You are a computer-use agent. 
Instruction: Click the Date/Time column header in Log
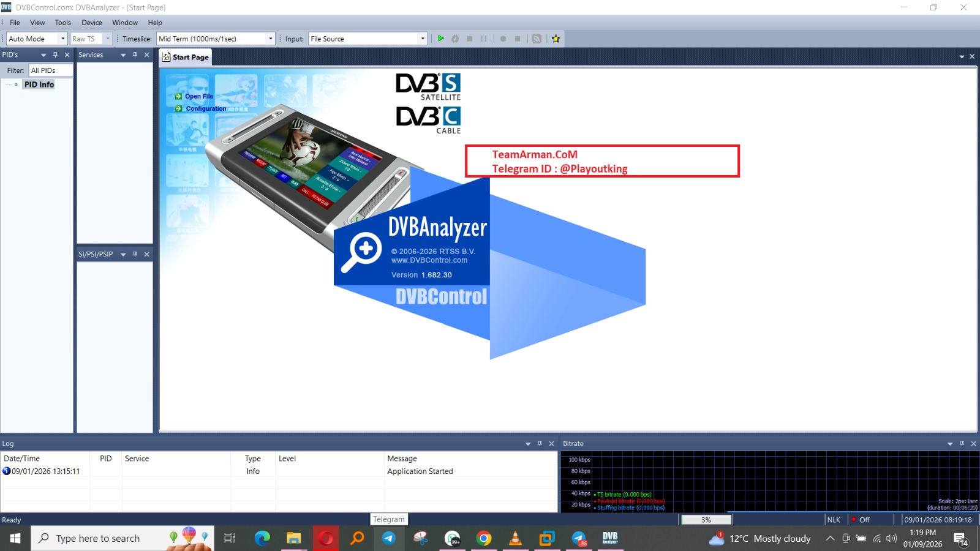tap(45, 459)
